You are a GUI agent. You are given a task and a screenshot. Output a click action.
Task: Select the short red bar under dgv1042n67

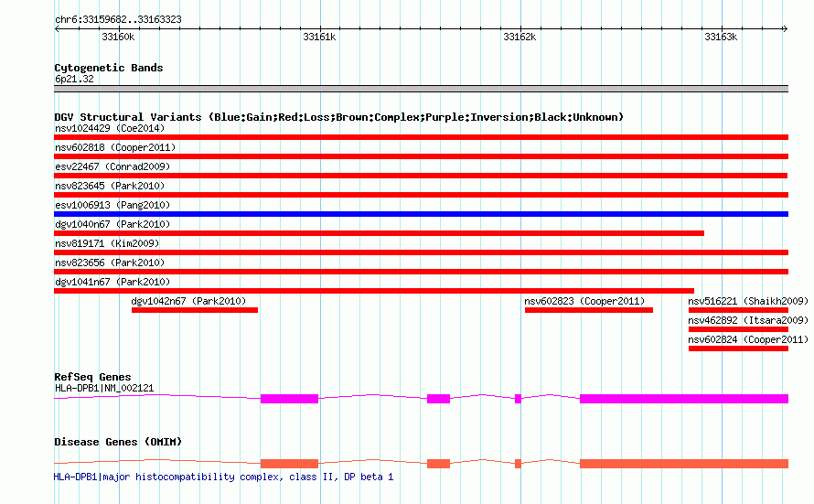[x=195, y=310]
